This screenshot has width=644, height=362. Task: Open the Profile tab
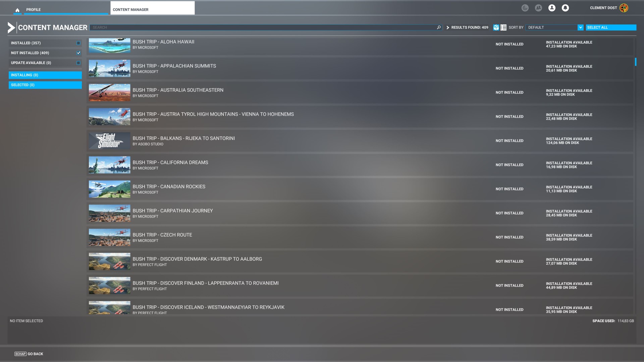66,10
